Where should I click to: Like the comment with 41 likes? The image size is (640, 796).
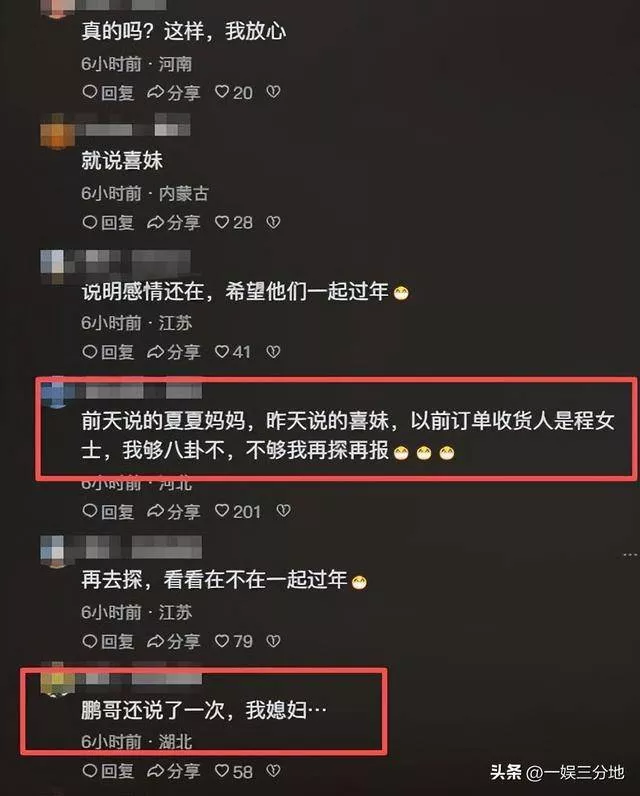click(232, 352)
